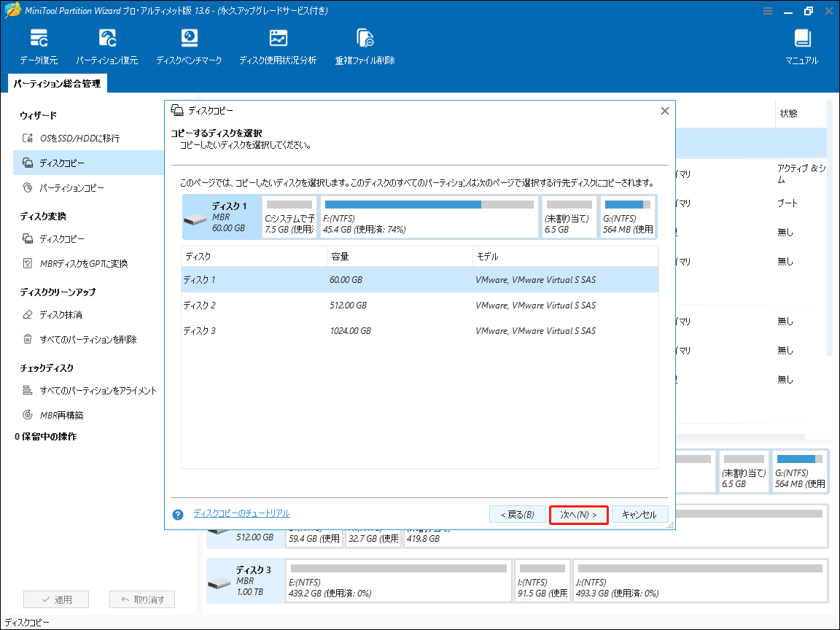The width and height of the screenshot is (840, 630).
Task: Click the G:(NTFS) 564 MB block in dialog
Action: [627, 217]
